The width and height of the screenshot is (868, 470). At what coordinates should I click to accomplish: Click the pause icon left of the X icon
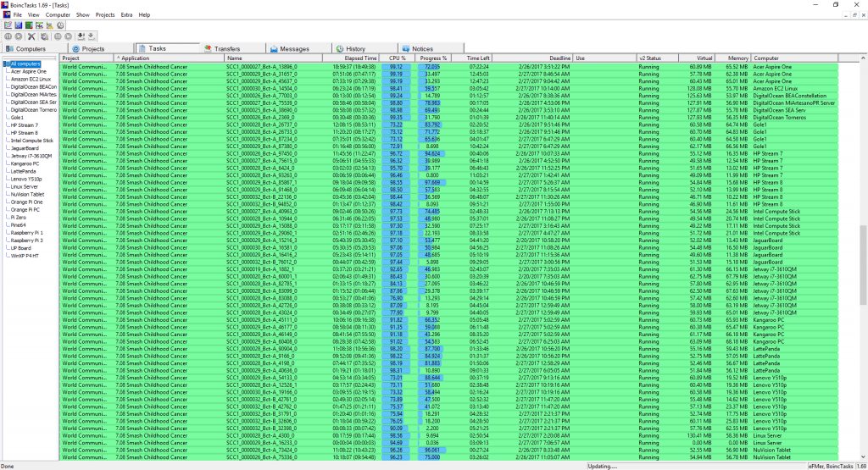pos(8,36)
